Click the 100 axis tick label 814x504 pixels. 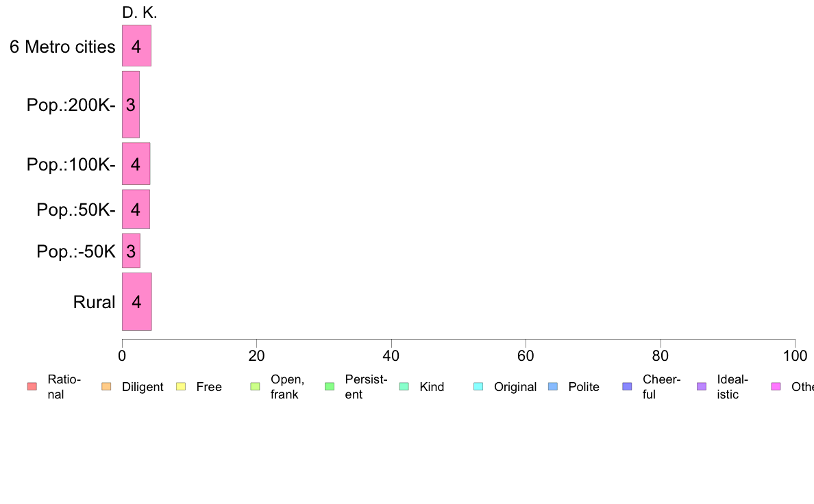point(795,355)
